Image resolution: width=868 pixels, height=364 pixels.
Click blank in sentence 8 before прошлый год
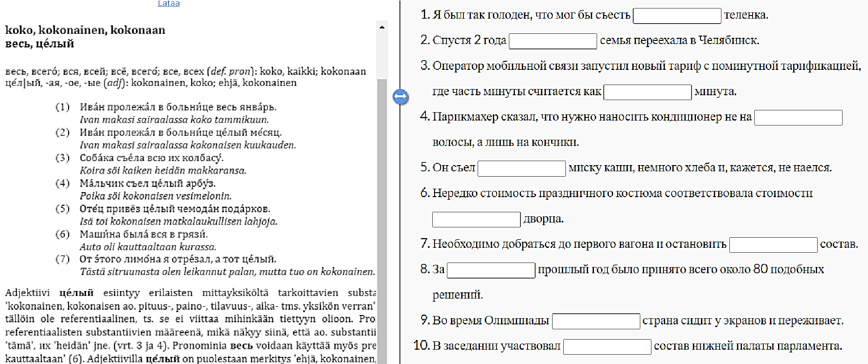click(x=491, y=270)
